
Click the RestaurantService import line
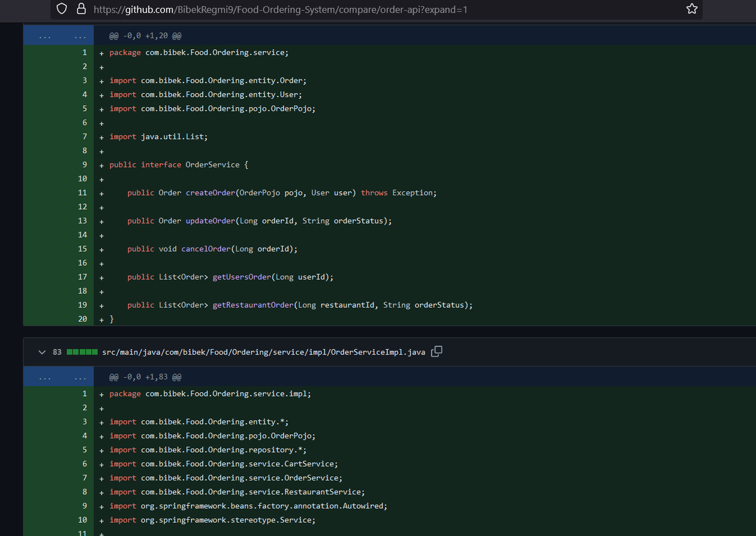point(237,492)
